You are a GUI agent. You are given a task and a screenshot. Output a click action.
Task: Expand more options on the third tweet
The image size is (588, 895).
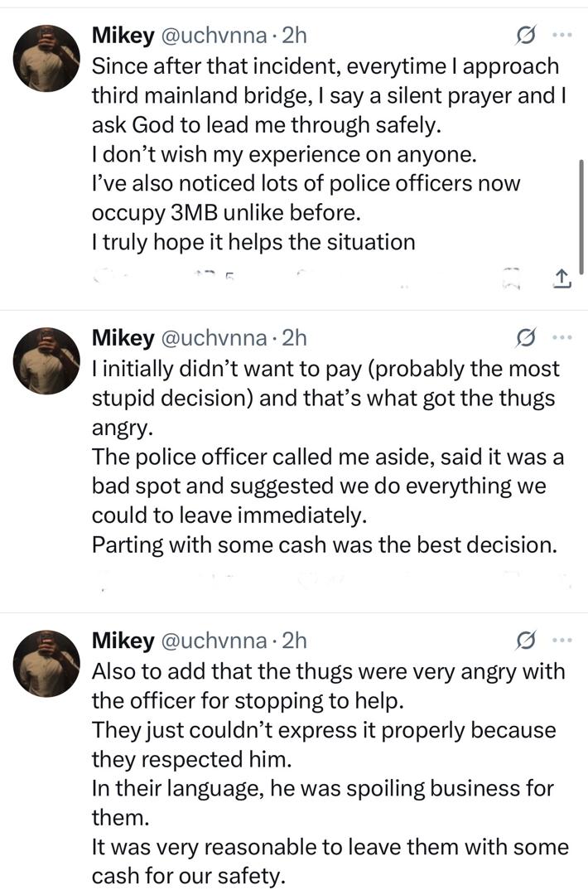click(562, 641)
